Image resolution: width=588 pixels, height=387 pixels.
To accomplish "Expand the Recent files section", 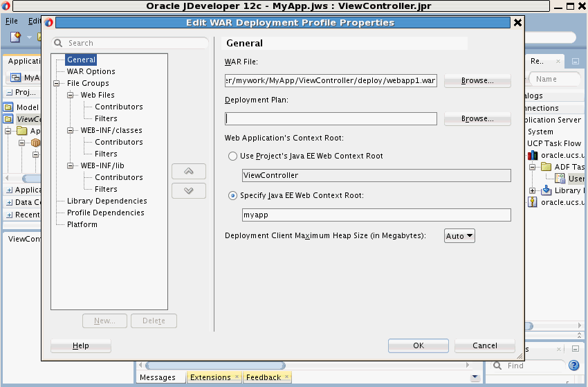I will pos(10,215).
